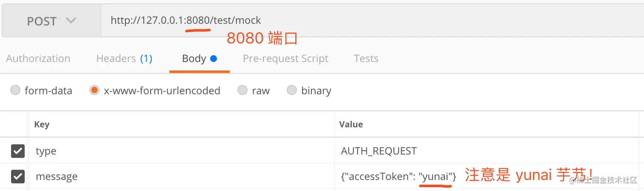The height and width of the screenshot is (191, 644).
Task: Uncheck the message parameter checkbox
Action: pyautogui.click(x=17, y=176)
